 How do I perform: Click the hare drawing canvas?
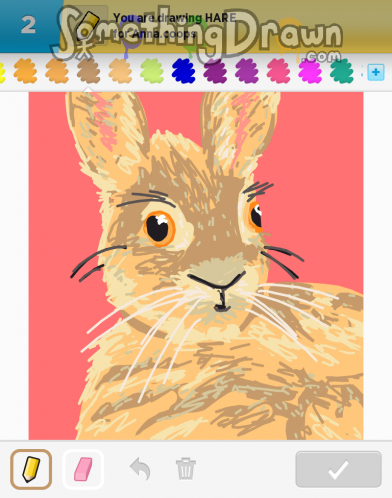(196, 266)
